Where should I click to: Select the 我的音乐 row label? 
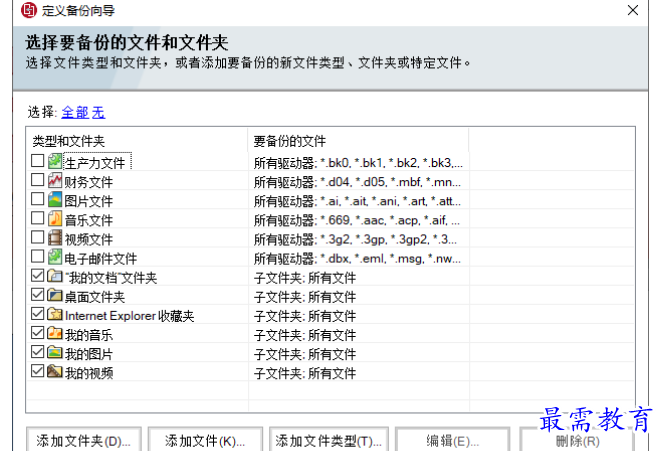coord(89,335)
